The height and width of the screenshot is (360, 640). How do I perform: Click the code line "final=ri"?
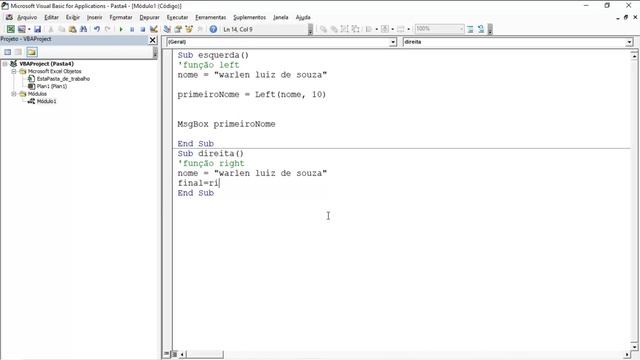pyautogui.click(x=198, y=183)
